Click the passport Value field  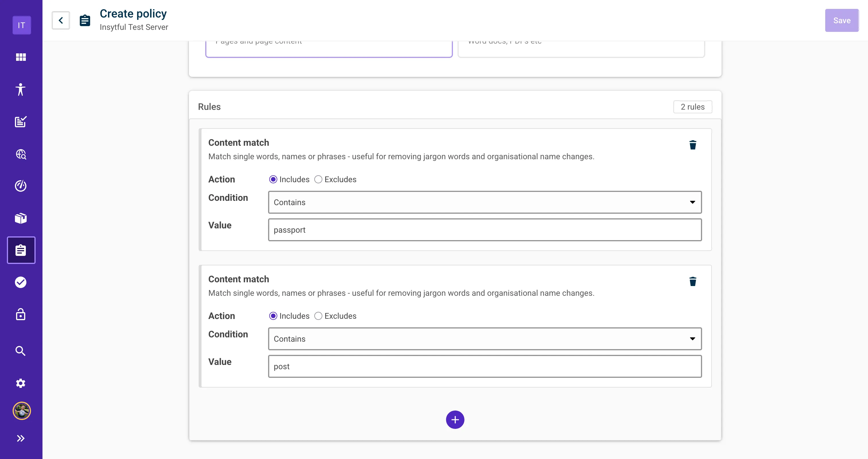click(x=484, y=230)
